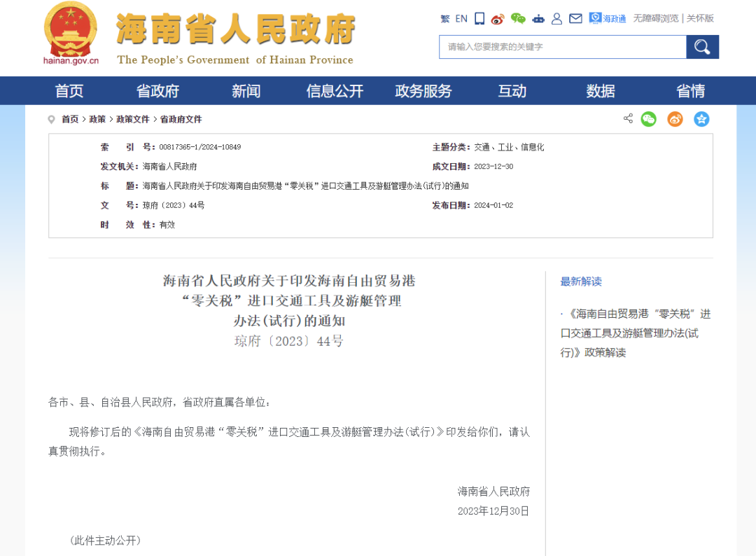Share the article to QZone
Screen dimensions: 756x556
coord(701,118)
